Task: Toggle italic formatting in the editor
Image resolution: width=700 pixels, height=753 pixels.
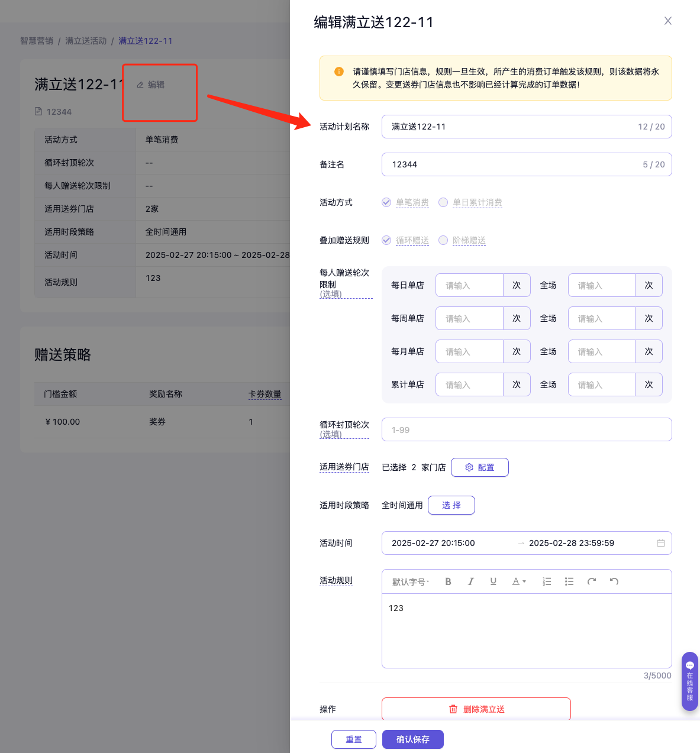Action: click(x=470, y=581)
